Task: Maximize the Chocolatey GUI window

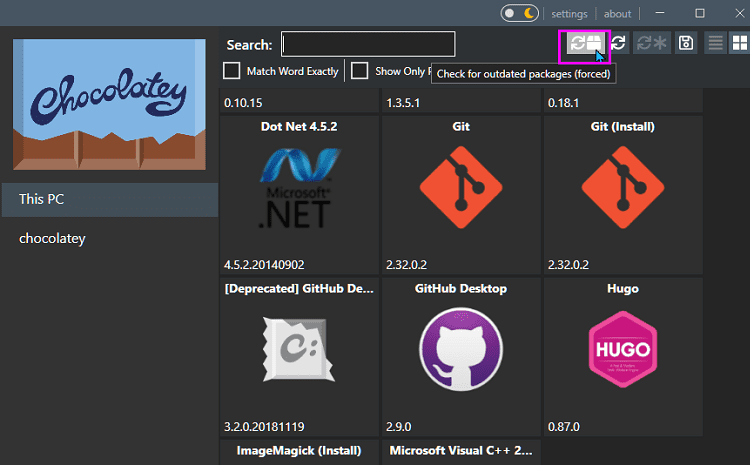Action: click(700, 13)
